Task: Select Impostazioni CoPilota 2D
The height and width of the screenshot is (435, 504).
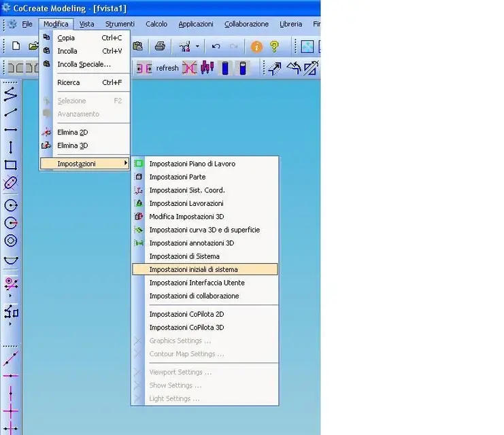Action: click(x=205, y=314)
